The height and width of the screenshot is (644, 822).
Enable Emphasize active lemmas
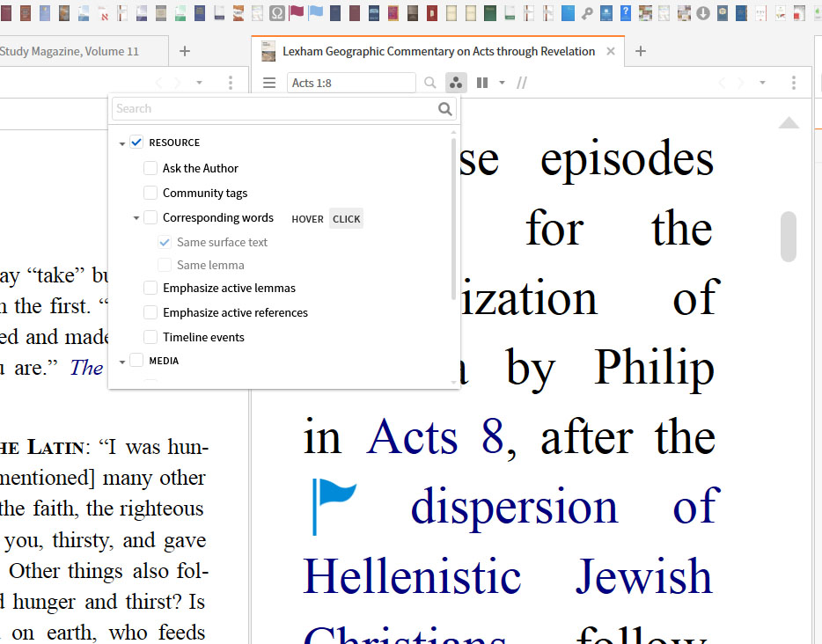[x=150, y=288]
